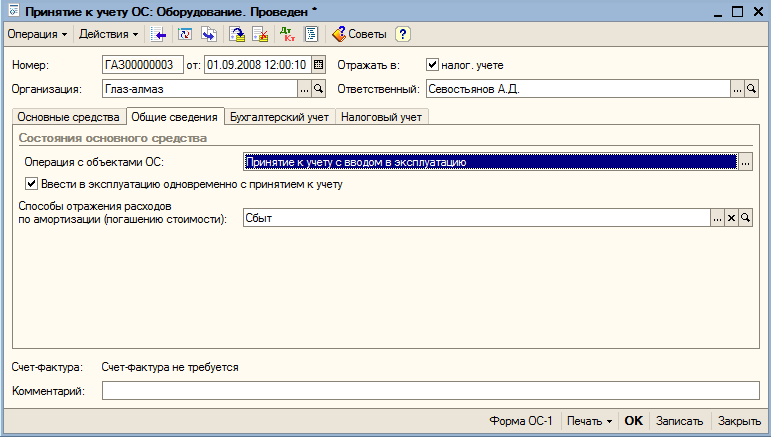This screenshot has width=771, height=437.
Task: Open ellipsis selector for Операция с объектами ОС
Action: click(x=745, y=162)
